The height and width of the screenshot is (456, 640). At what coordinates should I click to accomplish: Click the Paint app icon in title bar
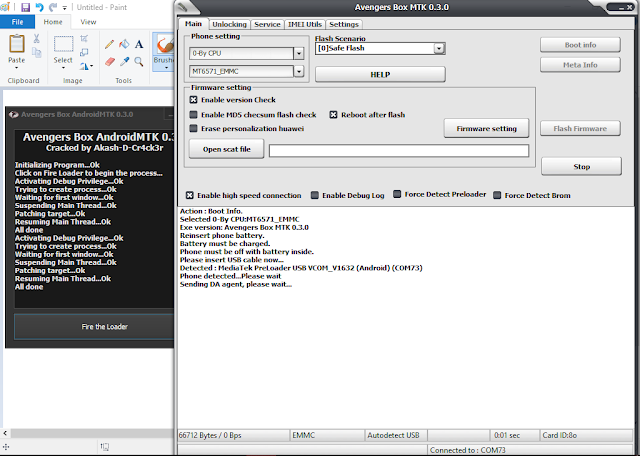[4, 7]
